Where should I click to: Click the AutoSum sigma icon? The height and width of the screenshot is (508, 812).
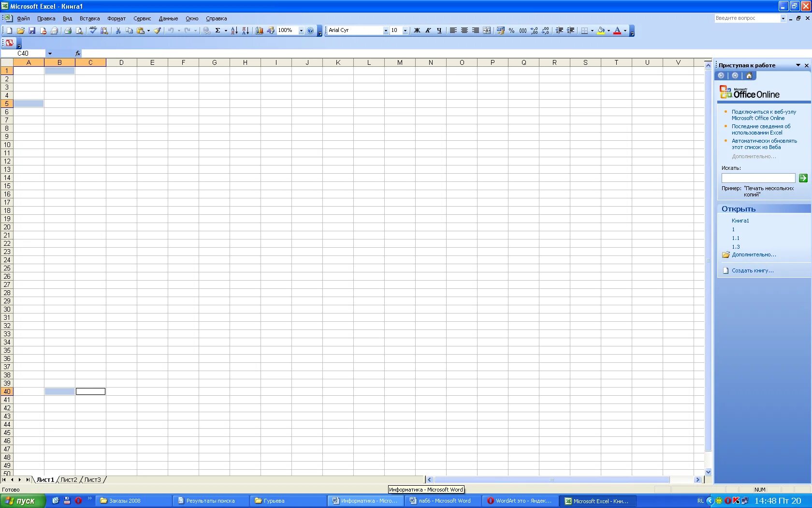(x=218, y=30)
